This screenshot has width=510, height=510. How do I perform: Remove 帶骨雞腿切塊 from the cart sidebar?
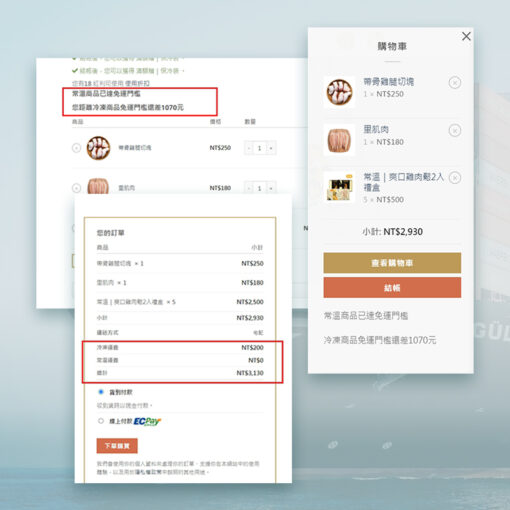pos(455,82)
